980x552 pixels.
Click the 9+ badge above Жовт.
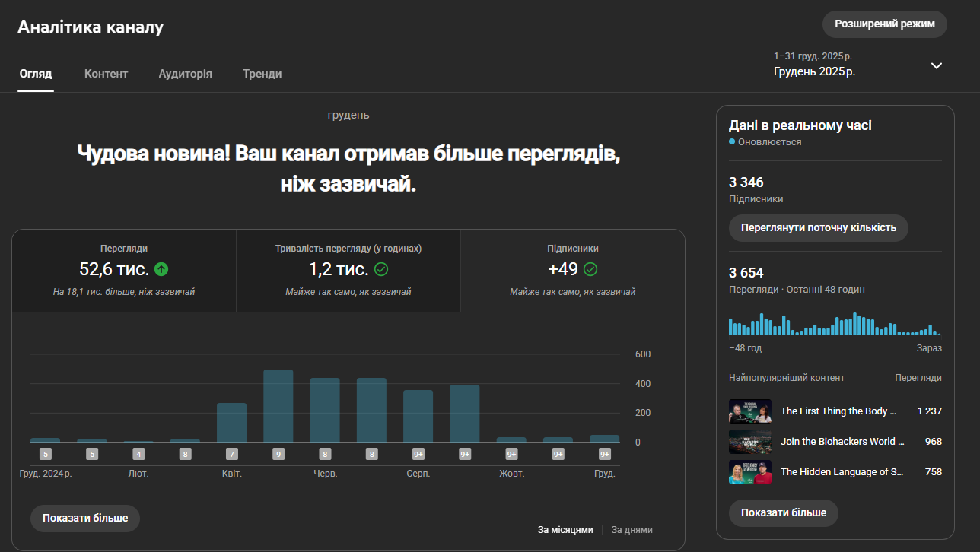(511, 454)
